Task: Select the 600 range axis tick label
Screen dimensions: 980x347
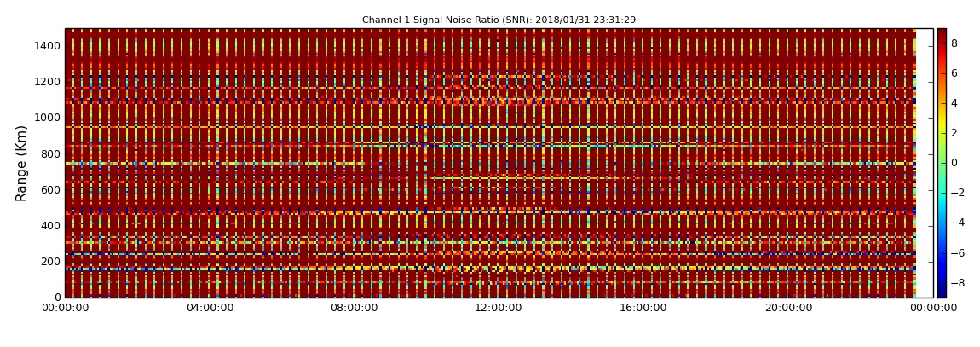Action: click(x=49, y=190)
